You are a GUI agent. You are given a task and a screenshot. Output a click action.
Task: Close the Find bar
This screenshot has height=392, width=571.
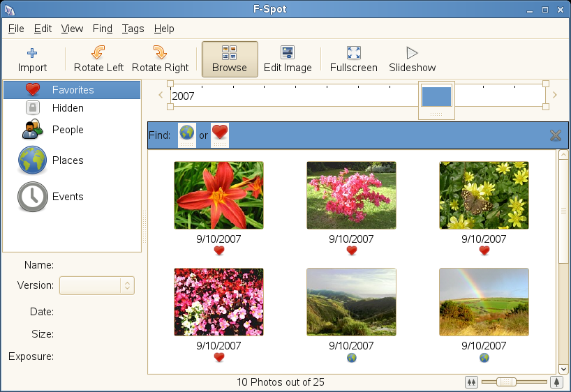556,135
